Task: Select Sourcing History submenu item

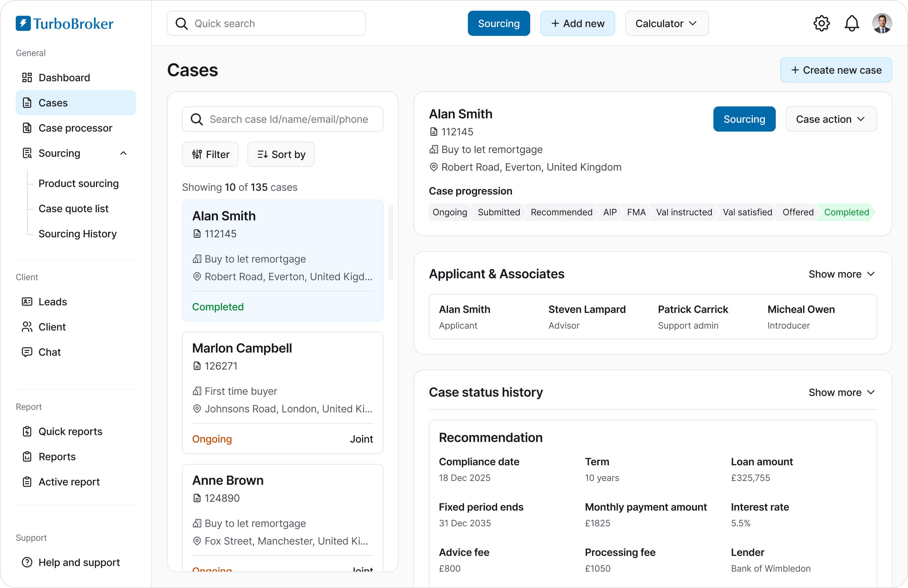Action: point(77,234)
